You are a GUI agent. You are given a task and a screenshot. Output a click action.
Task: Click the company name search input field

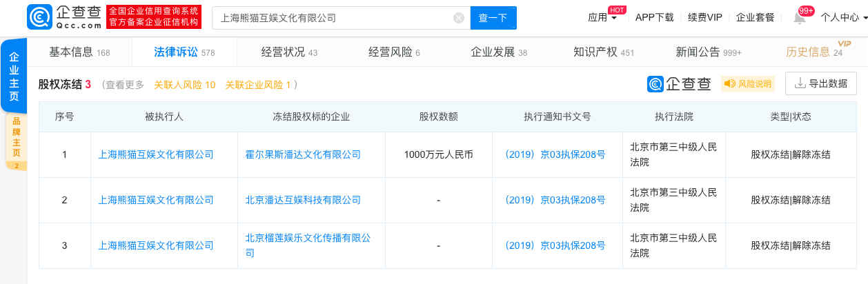(331, 18)
